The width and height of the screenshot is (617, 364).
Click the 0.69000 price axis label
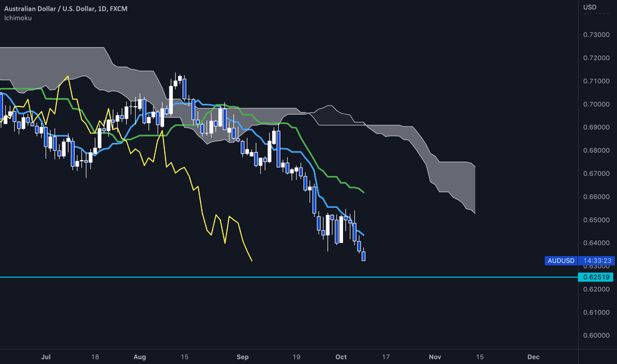pyautogui.click(x=596, y=127)
